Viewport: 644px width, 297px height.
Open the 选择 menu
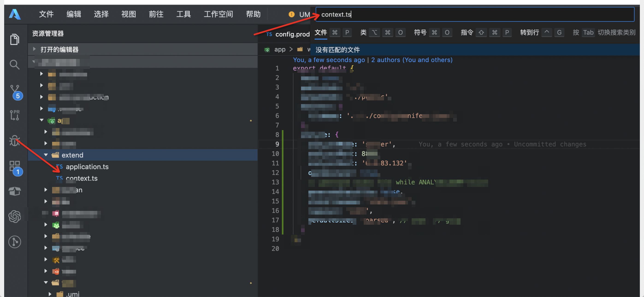[101, 14]
